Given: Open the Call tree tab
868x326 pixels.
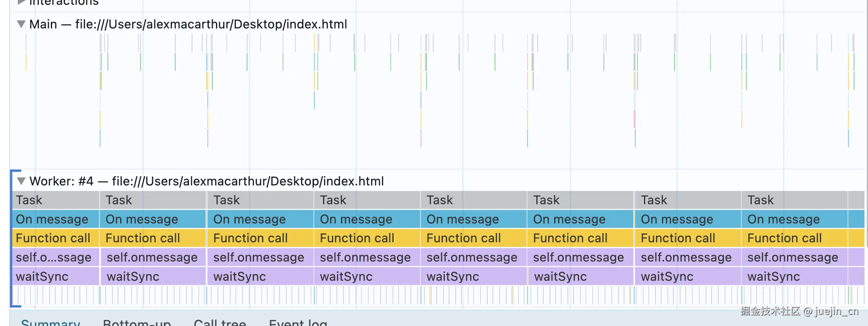Looking at the screenshot, I should 220,322.
